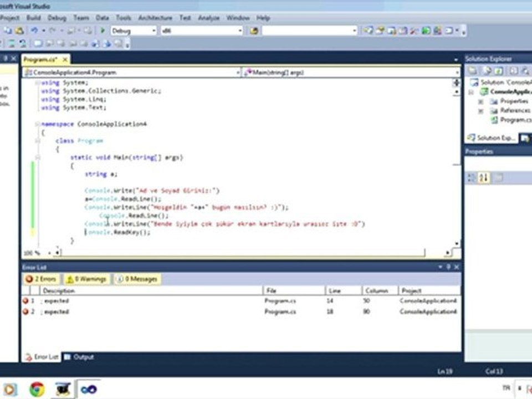Viewport: 532px width, 399px height.
Task: Open the Tools menu
Action: click(124, 18)
